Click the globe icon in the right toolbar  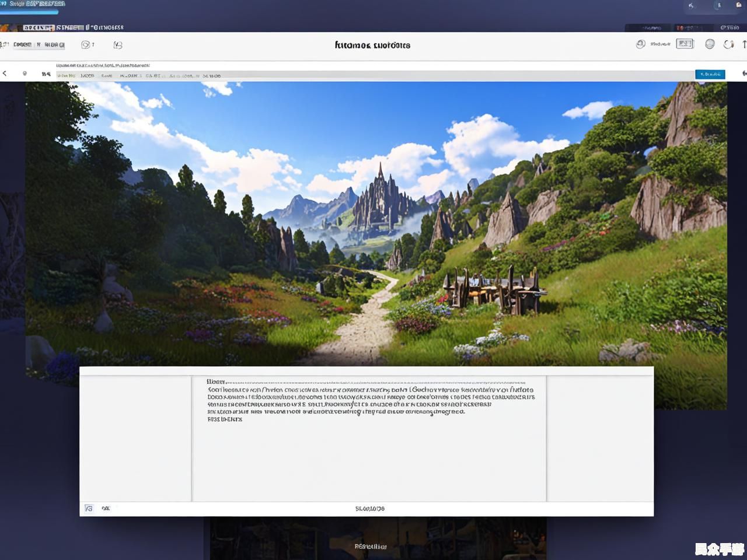pos(710,44)
